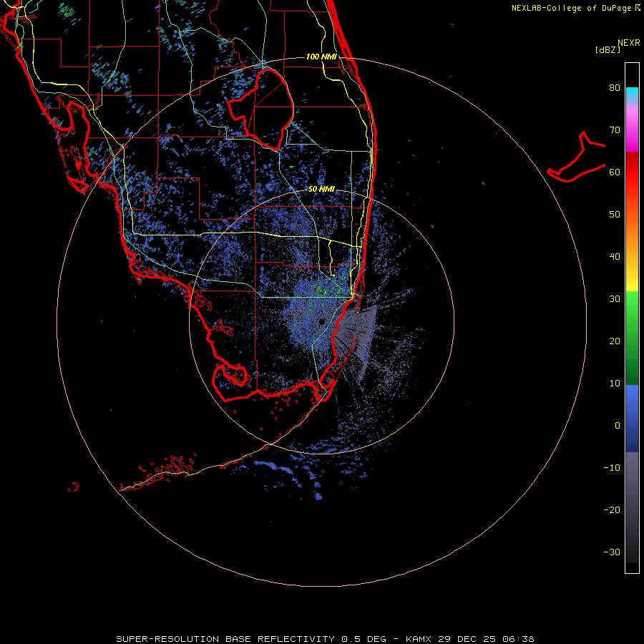This screenshot has width=644, height=644.
Task: Click the Super-Resolution Base Reflectivity caption
Action: coord(325,639)
